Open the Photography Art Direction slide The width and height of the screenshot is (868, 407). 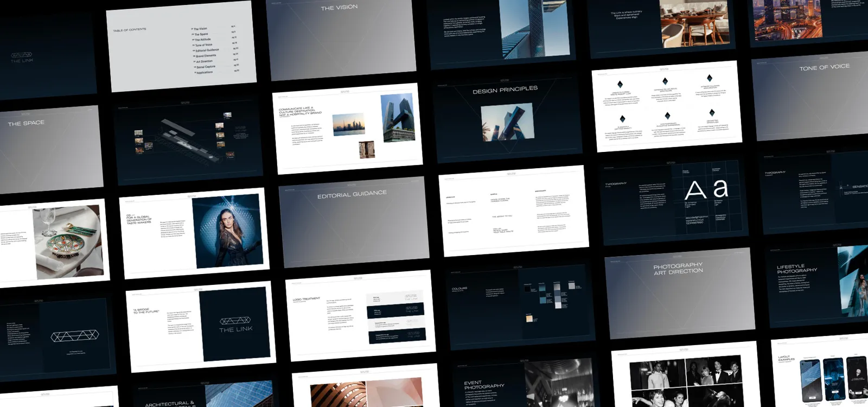(680, 294)
